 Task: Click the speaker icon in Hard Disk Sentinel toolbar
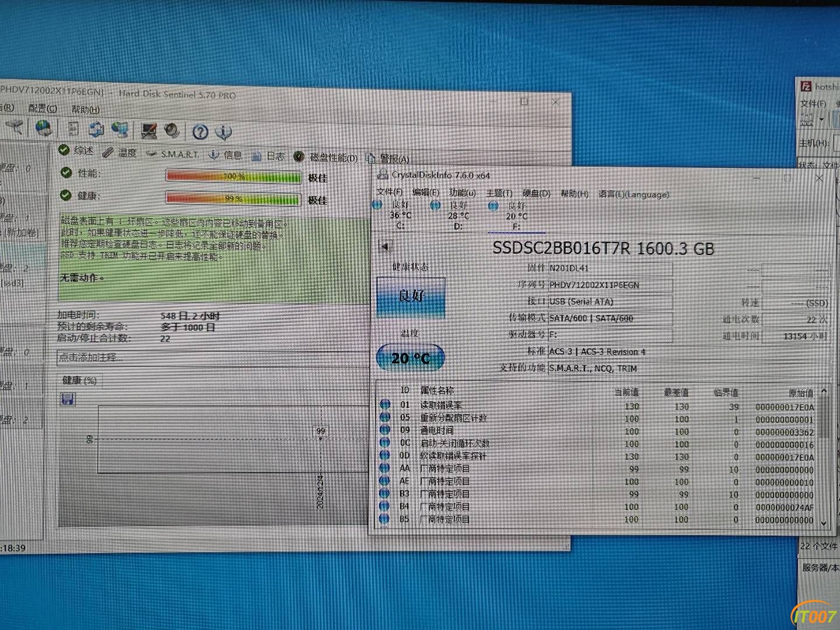(x=171, y=131)
